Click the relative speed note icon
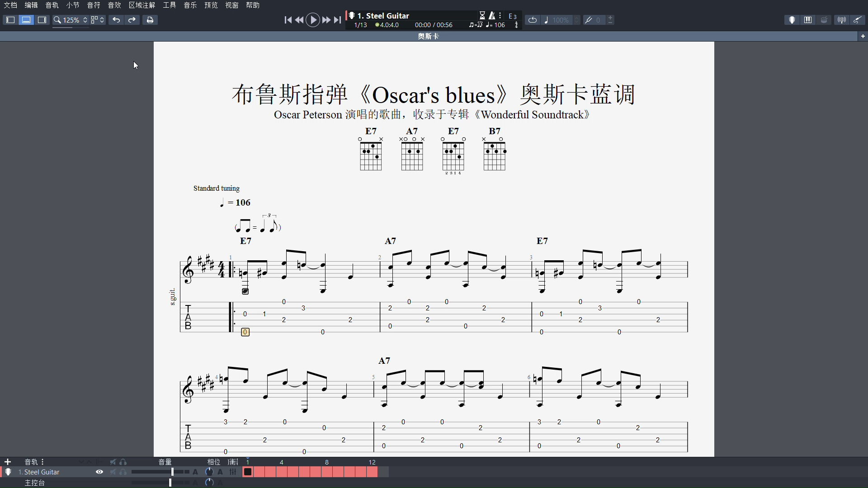This screenshot has height=488, width=868. coord(546,20)
